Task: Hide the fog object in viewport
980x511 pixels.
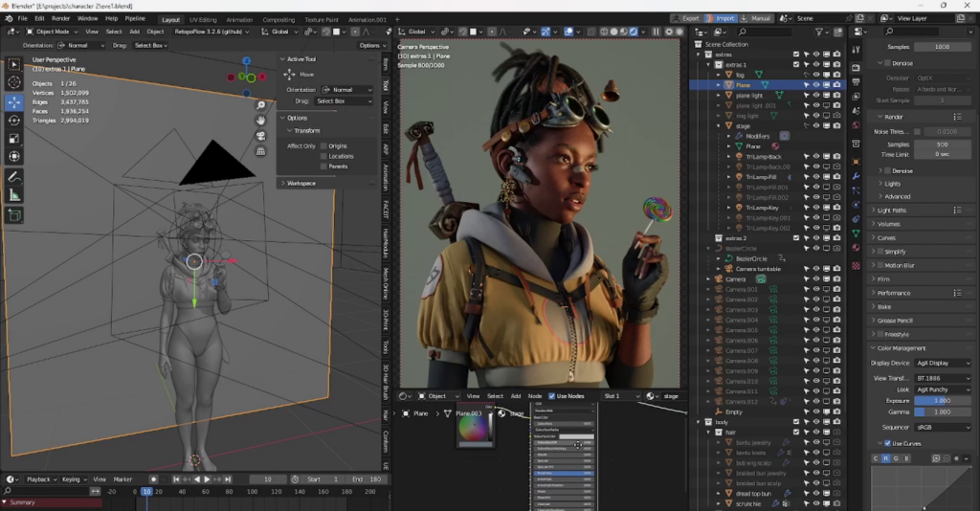Action: tap(816, 75)
